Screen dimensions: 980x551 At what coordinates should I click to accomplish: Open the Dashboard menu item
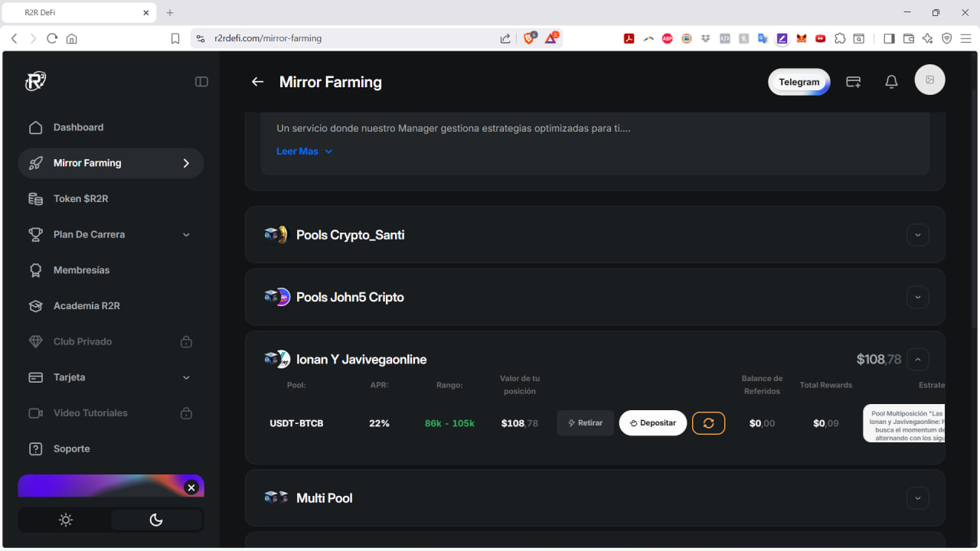click(78, 127)
